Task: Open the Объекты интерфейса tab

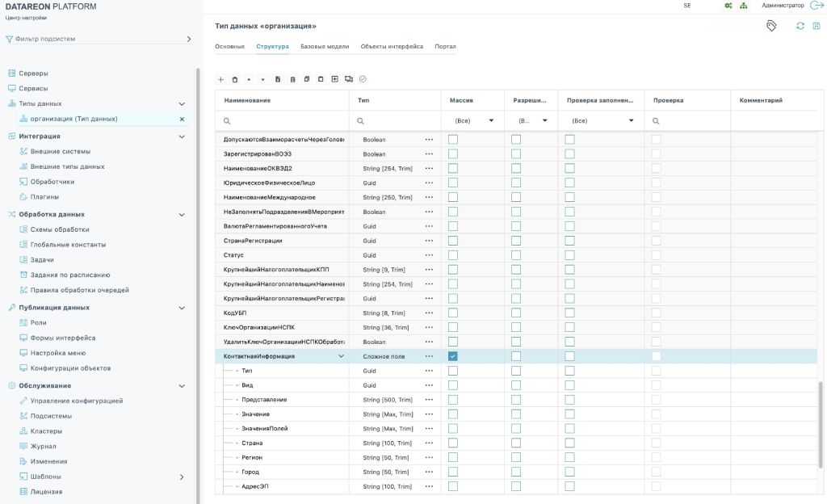Action: (392, 47)
